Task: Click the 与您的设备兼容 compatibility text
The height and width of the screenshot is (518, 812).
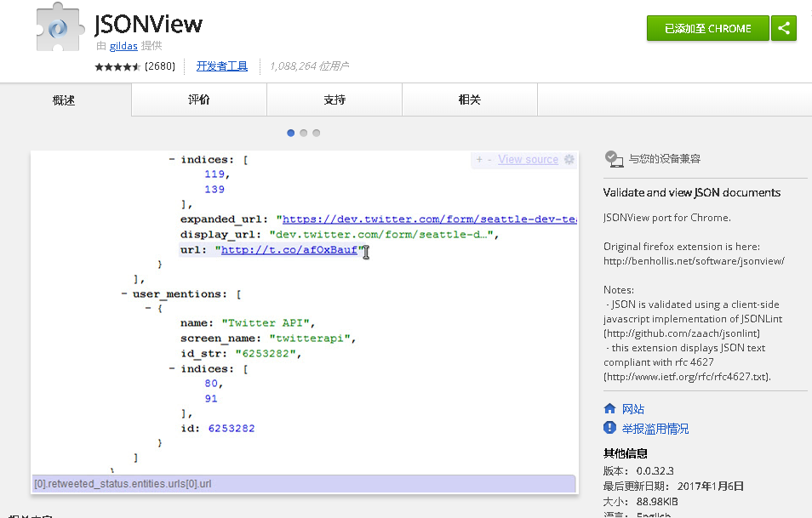Action: pos(665,159)
